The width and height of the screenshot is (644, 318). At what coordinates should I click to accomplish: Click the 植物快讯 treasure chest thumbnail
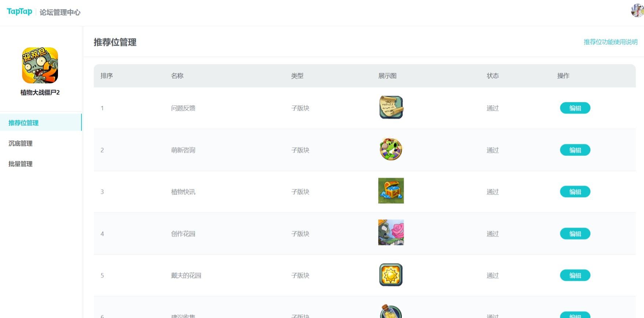point(391,191)
